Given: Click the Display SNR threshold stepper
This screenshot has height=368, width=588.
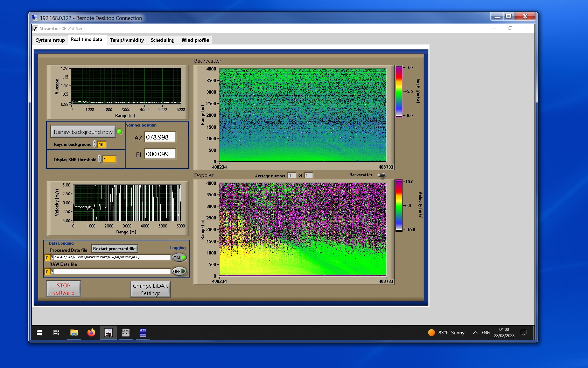Looking at the screenshot, I should (100, 159).
